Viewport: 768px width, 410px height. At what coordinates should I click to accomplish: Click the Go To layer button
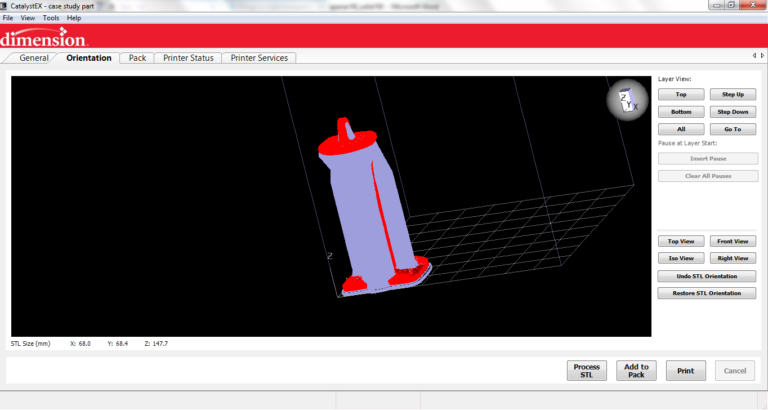pos(733,129)
